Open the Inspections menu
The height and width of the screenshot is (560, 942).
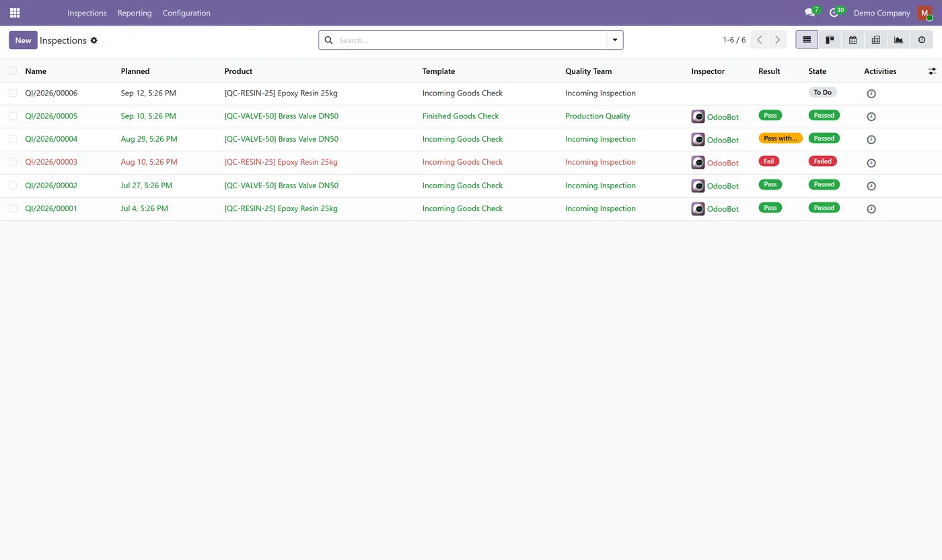coord(87,13)
